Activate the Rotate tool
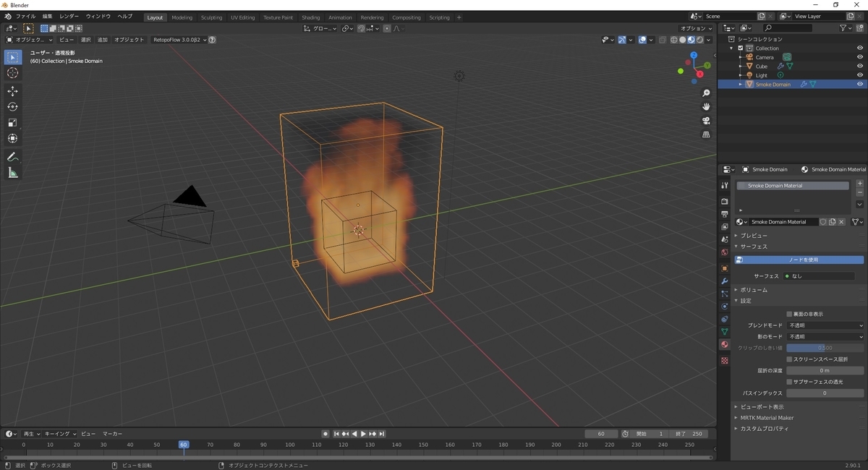Screen dimensions: 868x470 point(13,107)
